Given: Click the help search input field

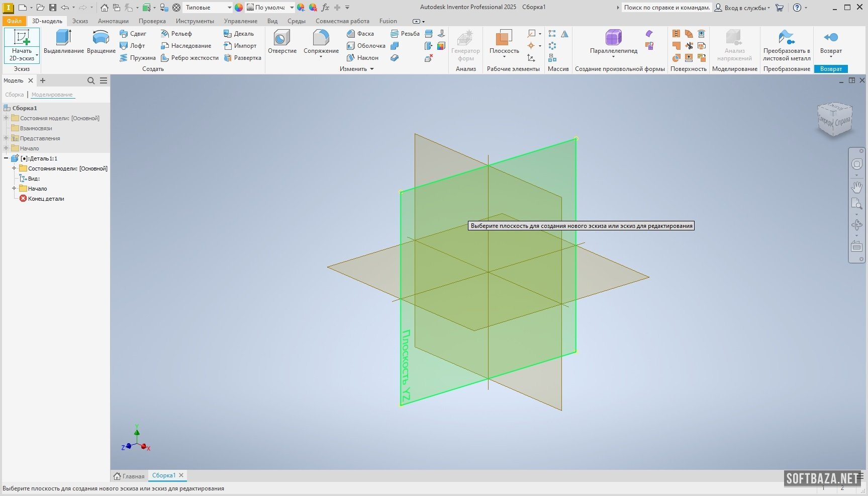Looking at the screenshot, I should coord(666,8).
